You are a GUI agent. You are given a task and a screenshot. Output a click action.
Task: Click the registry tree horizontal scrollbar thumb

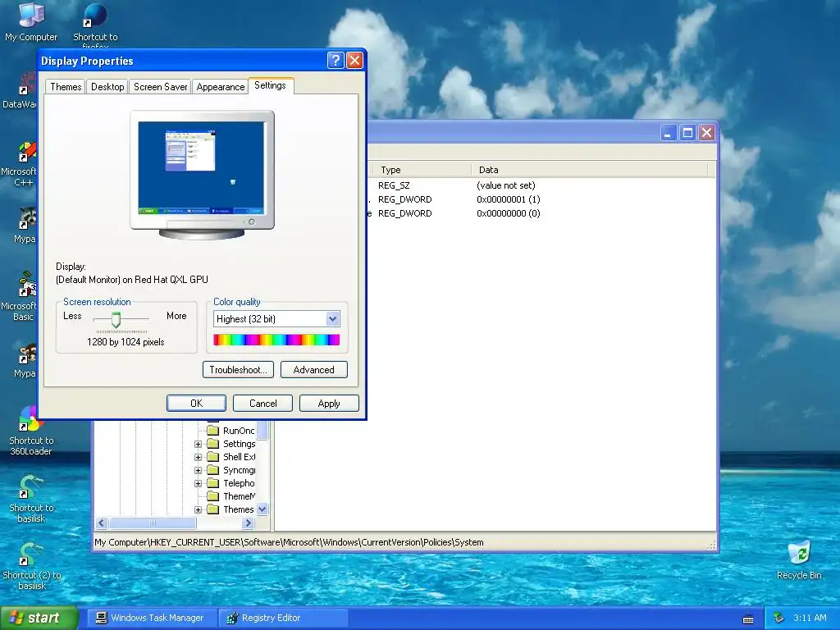pos(153,523)
